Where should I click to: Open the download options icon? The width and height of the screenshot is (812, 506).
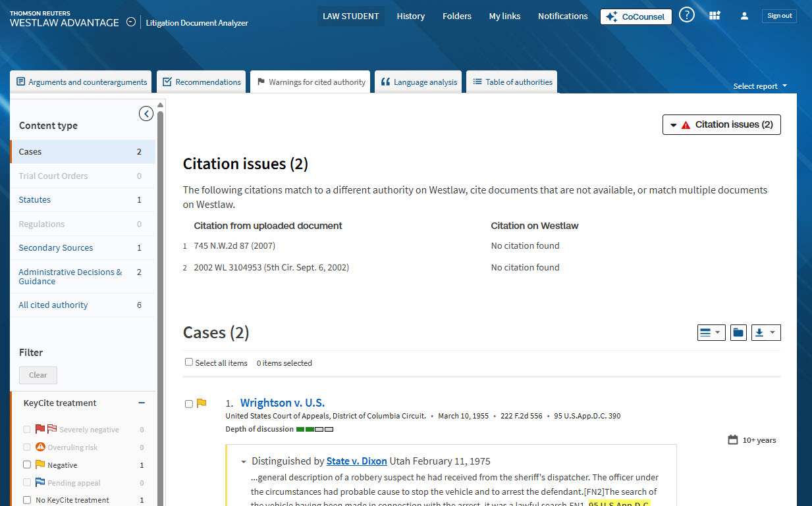(766, 333)
